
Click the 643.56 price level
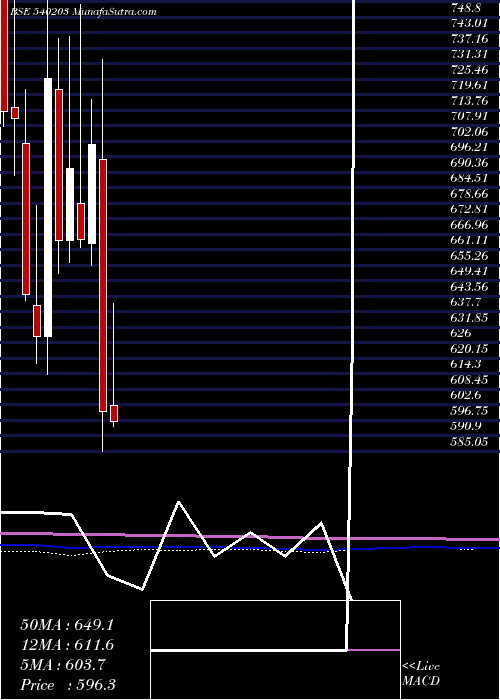(470, 287)
